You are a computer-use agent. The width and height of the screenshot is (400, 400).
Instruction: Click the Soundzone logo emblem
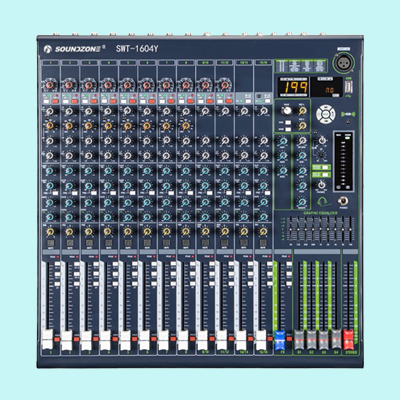tap(47, 49)
